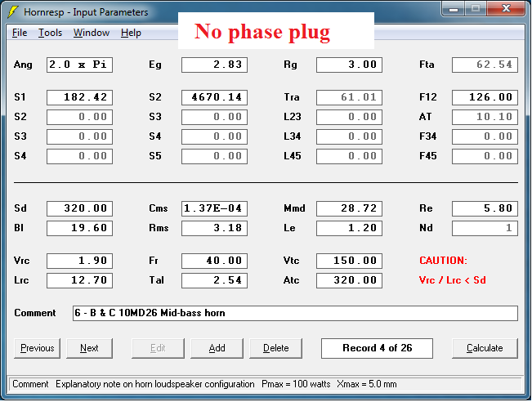Delete the current record

click(276, 348)
